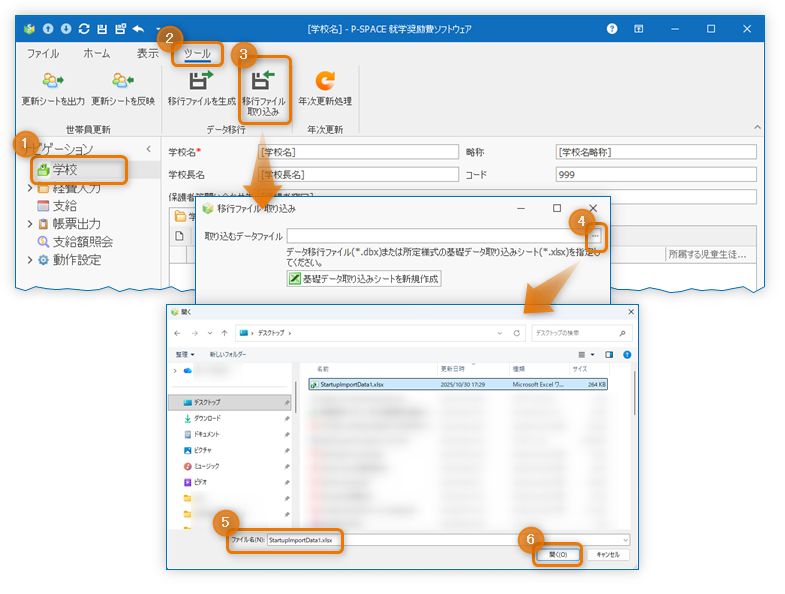785x594 pixels.
Task: Click the 開く(O) button
Action: [557, 554]
